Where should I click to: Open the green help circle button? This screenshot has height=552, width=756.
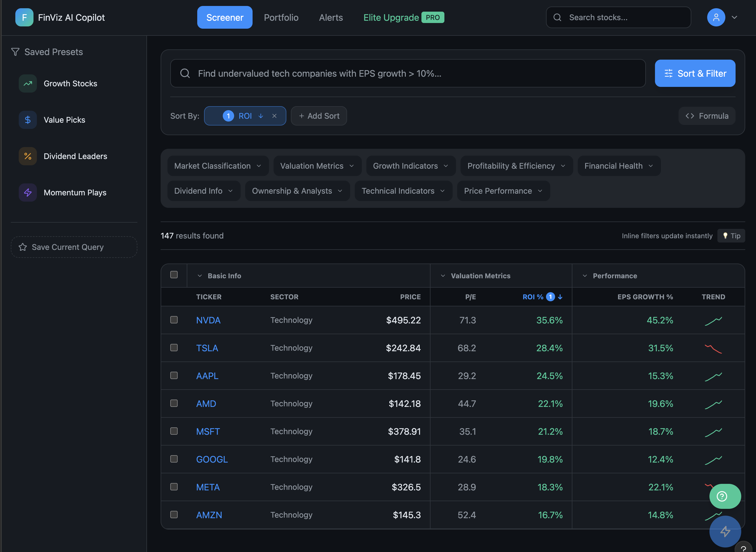(724, 496)
